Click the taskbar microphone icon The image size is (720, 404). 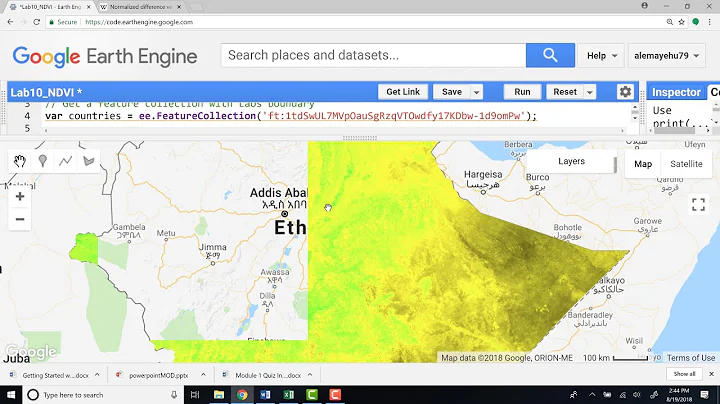coord(174,395)
